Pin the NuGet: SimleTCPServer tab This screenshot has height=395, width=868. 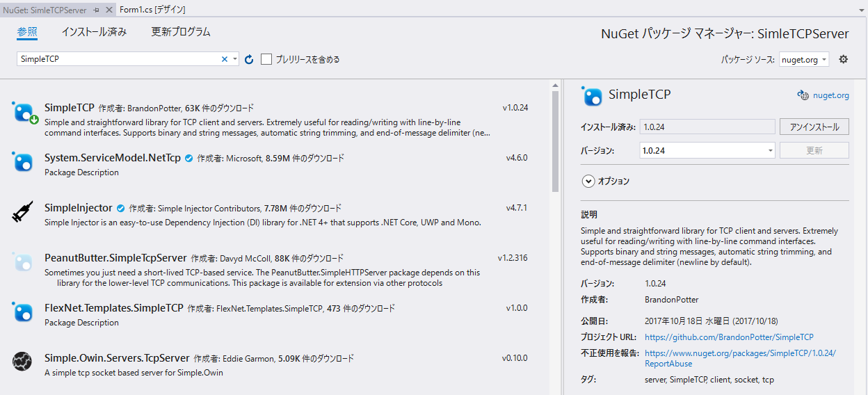[96, 10]
